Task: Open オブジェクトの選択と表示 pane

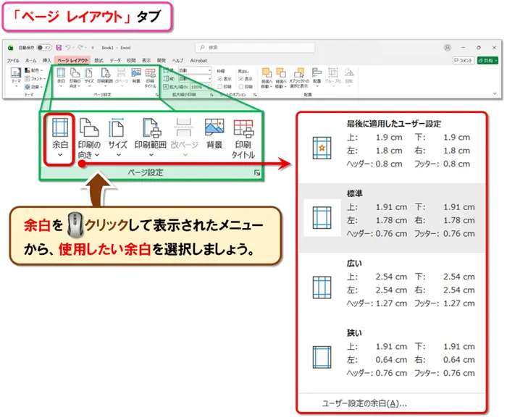Action: pyautogui.click(x=299, y=77)
